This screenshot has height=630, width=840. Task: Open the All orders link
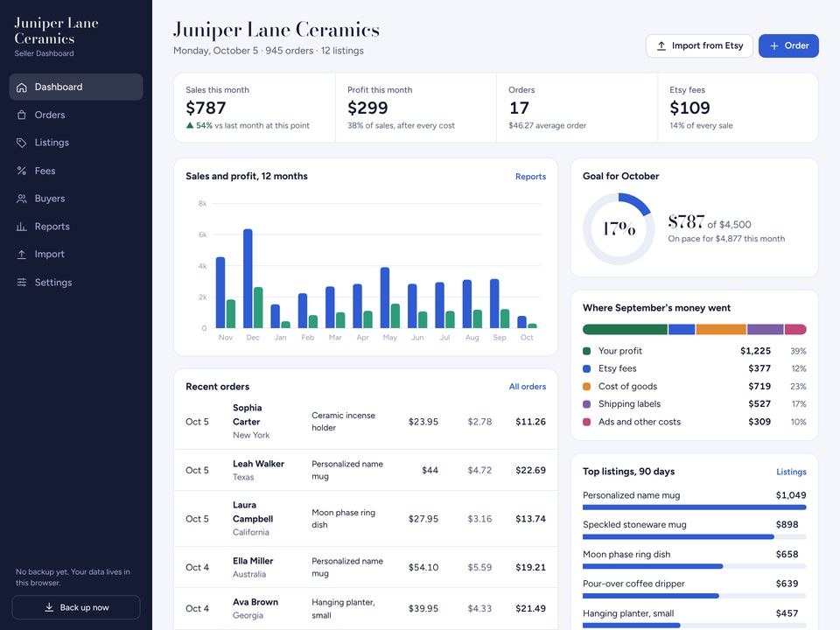[527, 387]
